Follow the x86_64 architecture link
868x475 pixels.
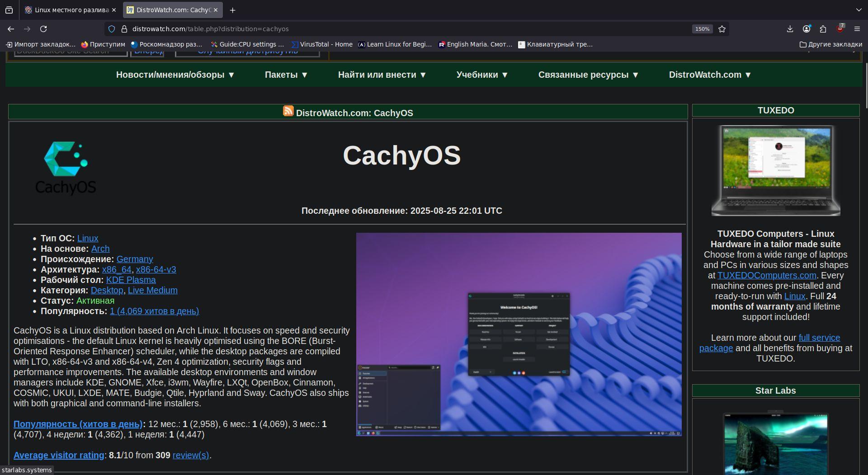click(117, 269)
